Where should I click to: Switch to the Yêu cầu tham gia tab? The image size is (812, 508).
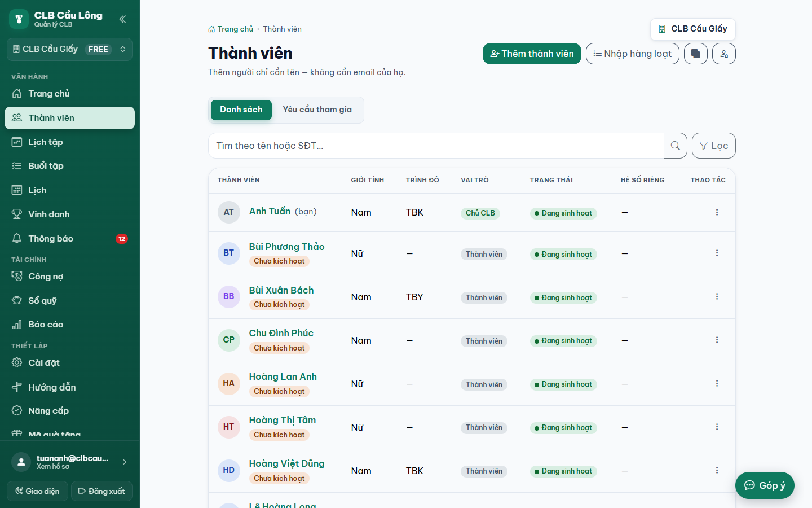click(x=317, y=110)
